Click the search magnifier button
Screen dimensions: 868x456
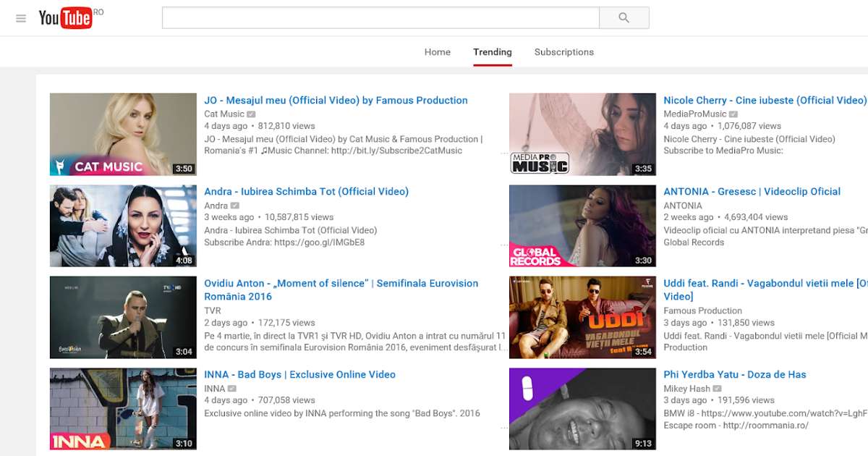624,18
